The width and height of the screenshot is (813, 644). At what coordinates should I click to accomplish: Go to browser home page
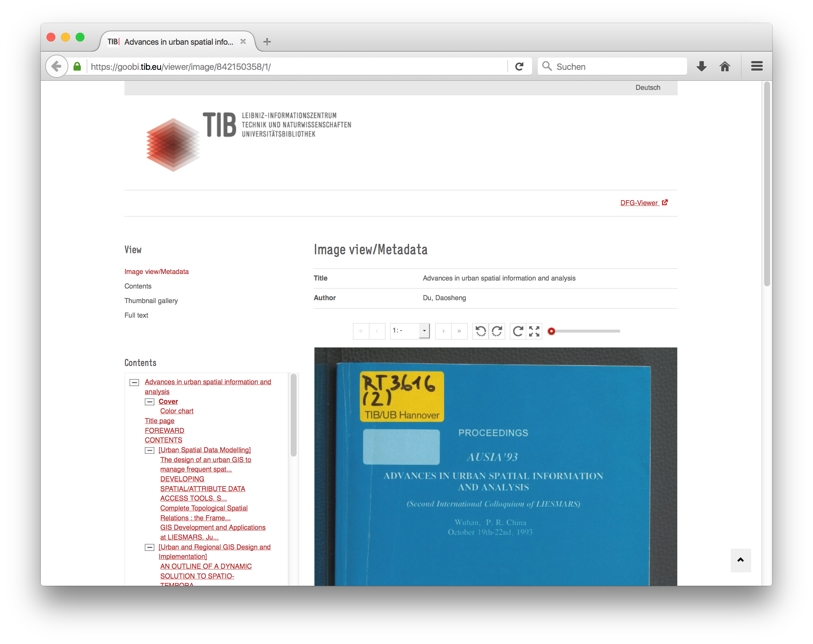724,66
